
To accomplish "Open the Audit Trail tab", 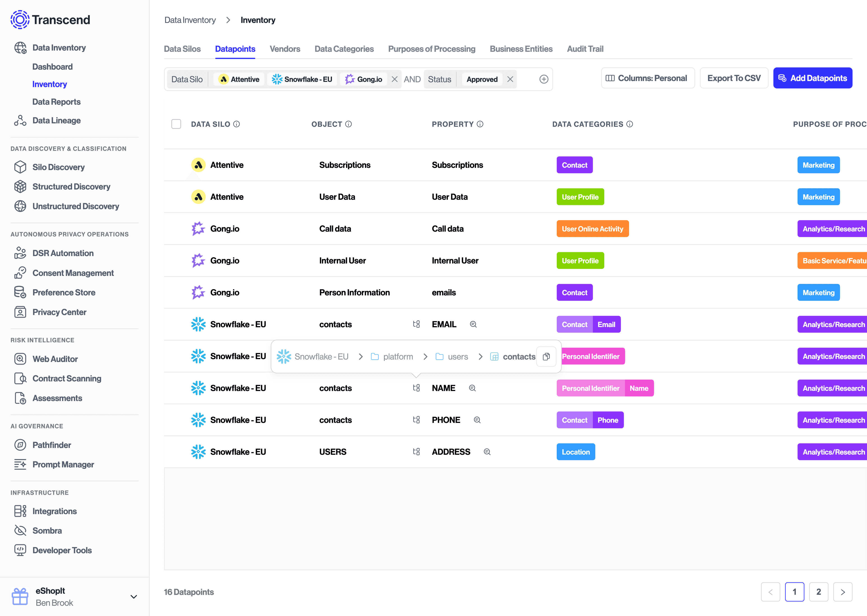I will point(585,49).
